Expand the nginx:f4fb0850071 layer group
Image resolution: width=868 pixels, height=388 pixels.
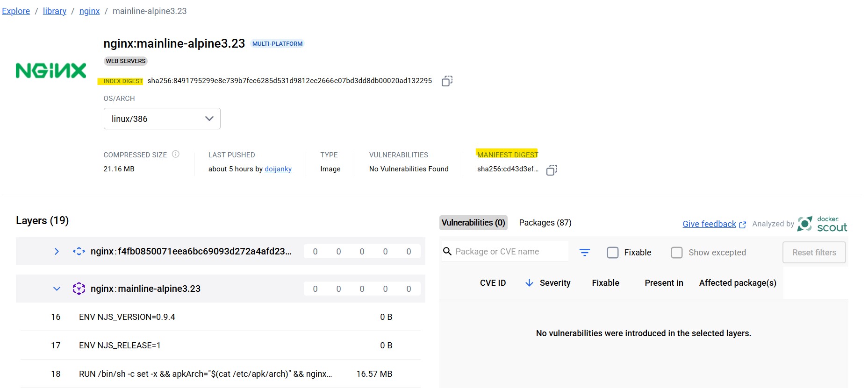(57, 251)
